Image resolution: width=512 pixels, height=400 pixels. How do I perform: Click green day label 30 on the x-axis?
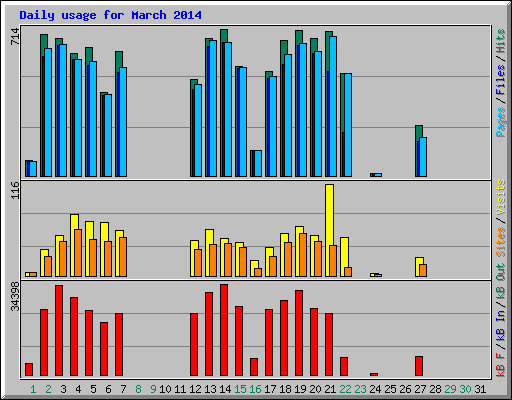click(465, 389)
